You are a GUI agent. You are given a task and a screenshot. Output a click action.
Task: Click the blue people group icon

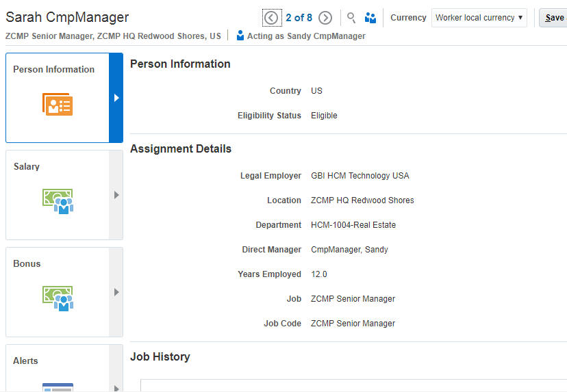[x=370, y=18]
